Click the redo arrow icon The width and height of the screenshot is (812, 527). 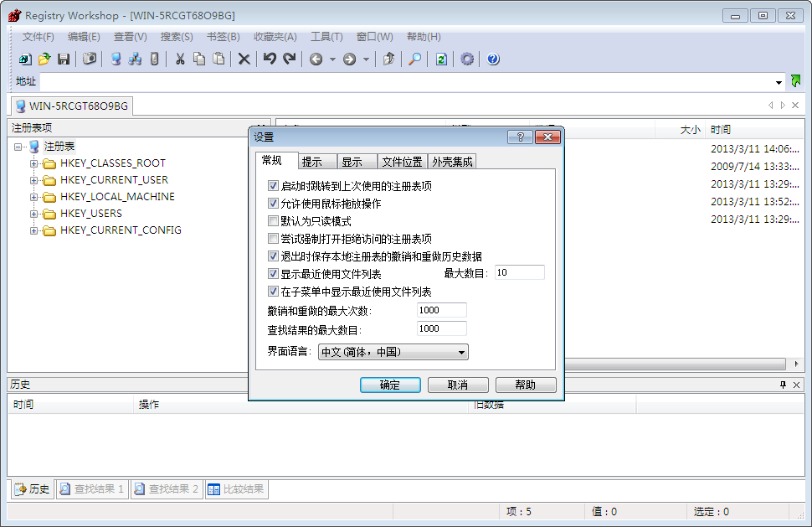290,59
